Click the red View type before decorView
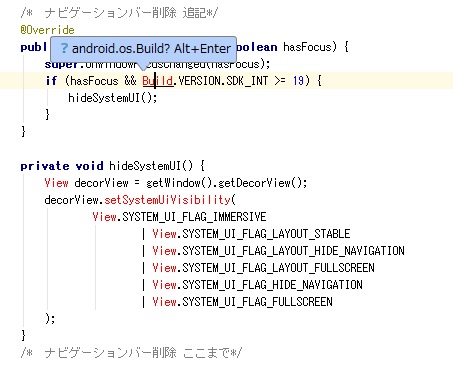Viewport: 453px width, 370px height. (x=56, y=183)
